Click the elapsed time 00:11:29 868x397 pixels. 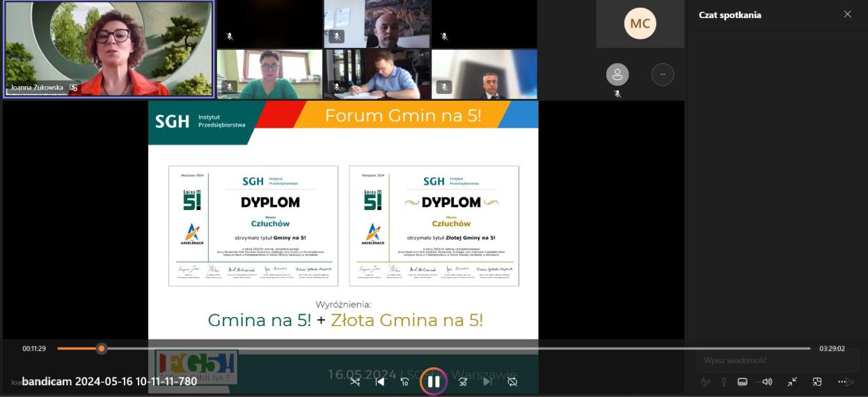coord(34,348)
